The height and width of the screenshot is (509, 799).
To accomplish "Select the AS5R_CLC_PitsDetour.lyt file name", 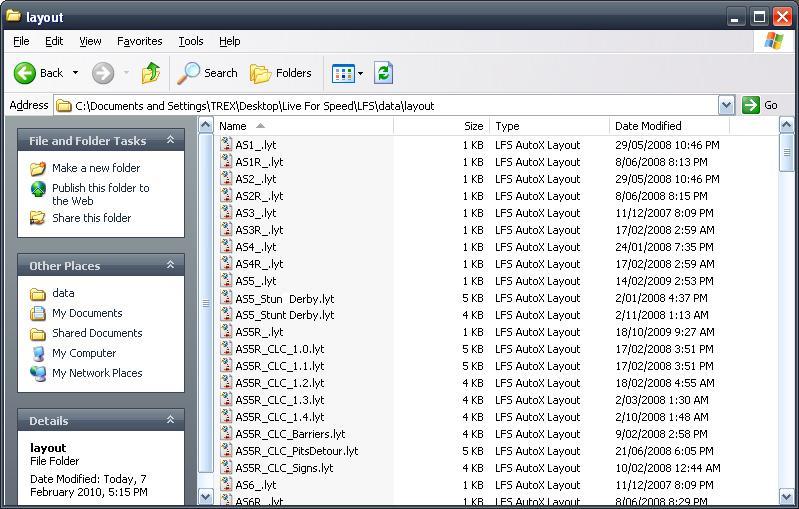I will tap(297, 451).
